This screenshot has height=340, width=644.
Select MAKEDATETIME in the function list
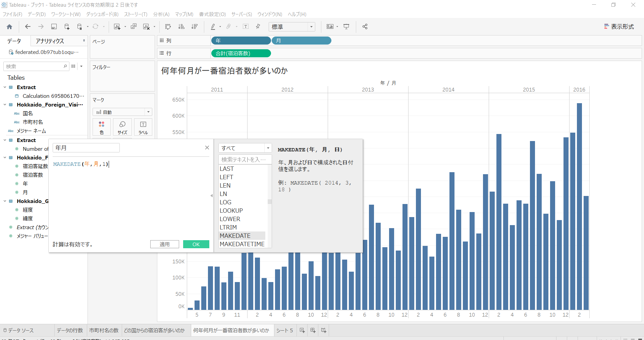pos(242,244)
